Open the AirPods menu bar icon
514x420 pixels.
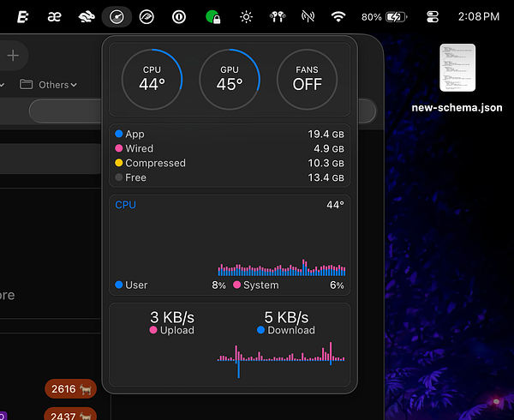pos(278,17)
